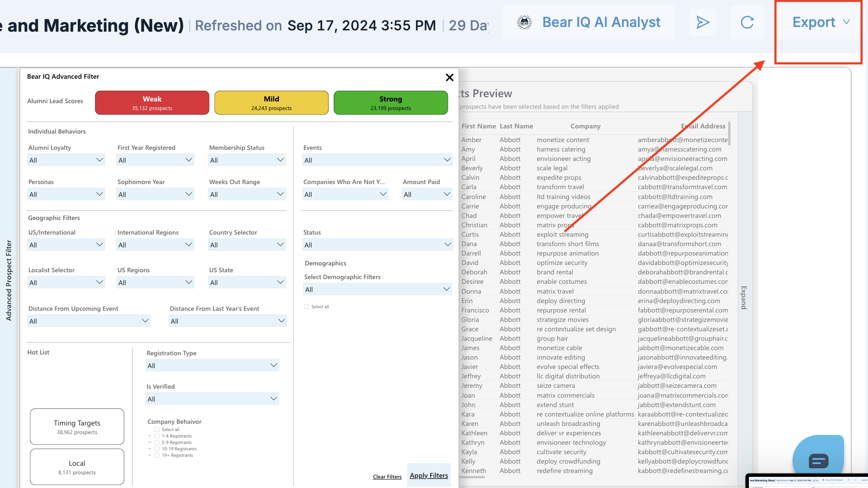Open the Advanced Prospect Filter side tab
The image size is (868, 488).
click(9, 280)
